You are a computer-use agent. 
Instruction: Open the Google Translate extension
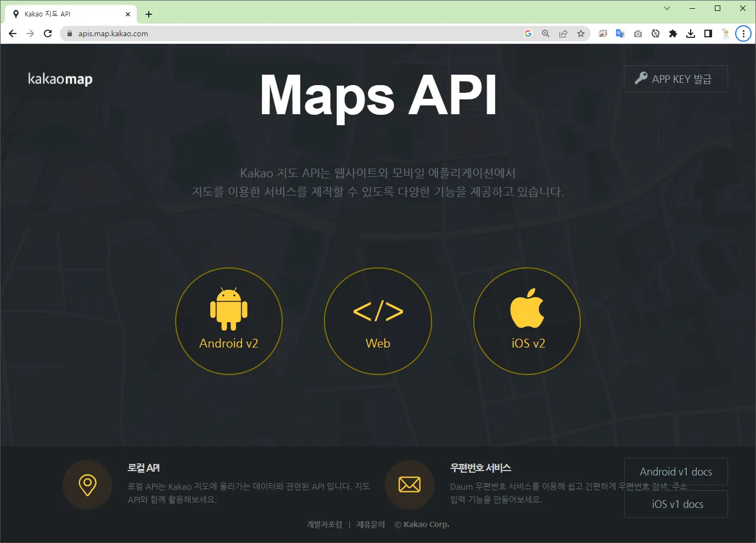pyautogui.click(x=620, y=33)
